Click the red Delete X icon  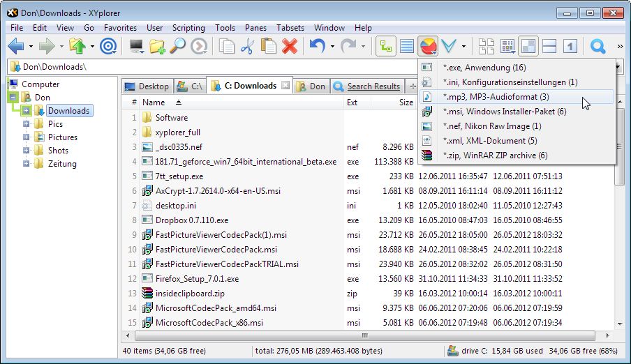tap(290, 46)
